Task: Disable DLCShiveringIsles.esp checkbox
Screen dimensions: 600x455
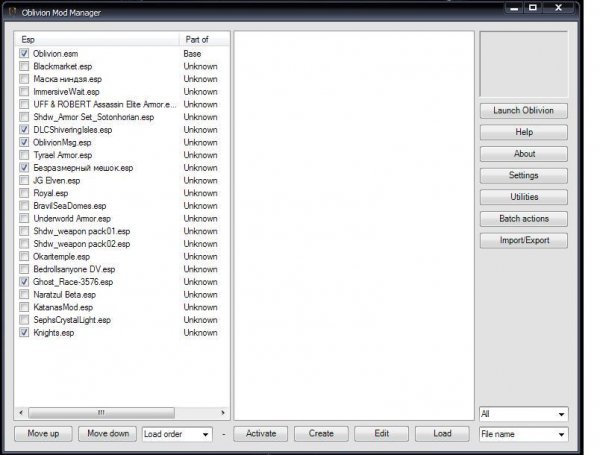Action: coord(24,129)
